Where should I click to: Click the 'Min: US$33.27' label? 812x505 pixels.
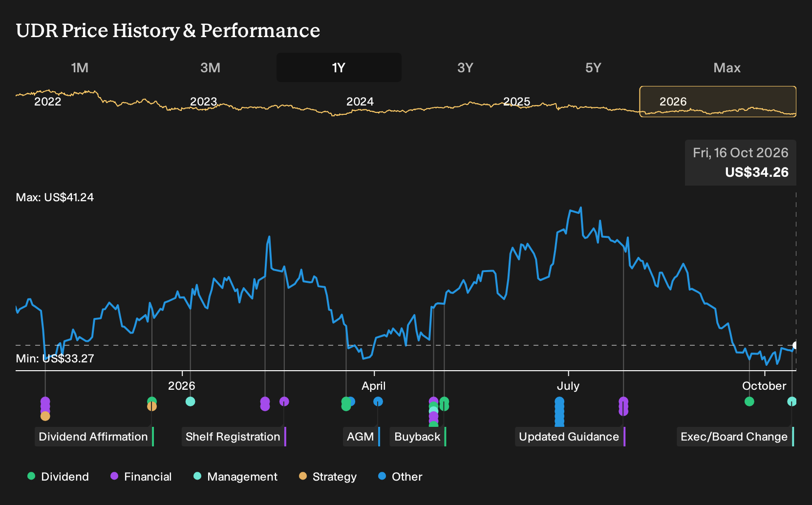tap(55, 358)
